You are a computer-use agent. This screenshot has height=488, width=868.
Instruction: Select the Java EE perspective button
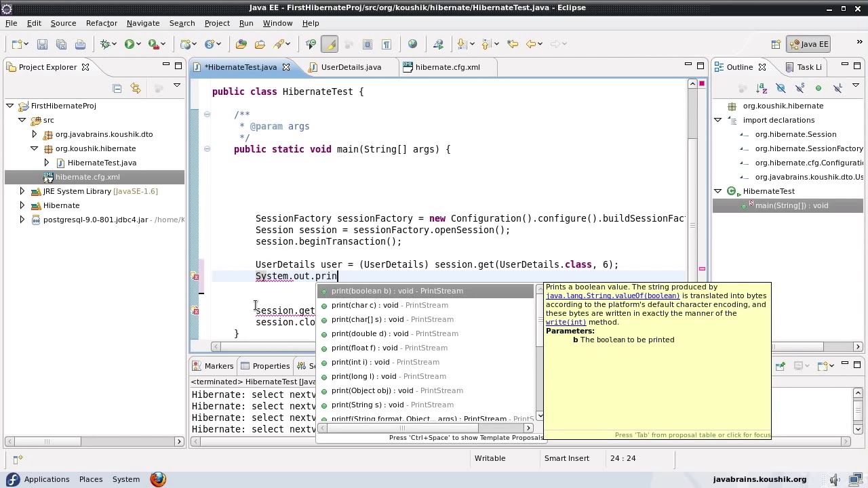(x=808, y=44)
